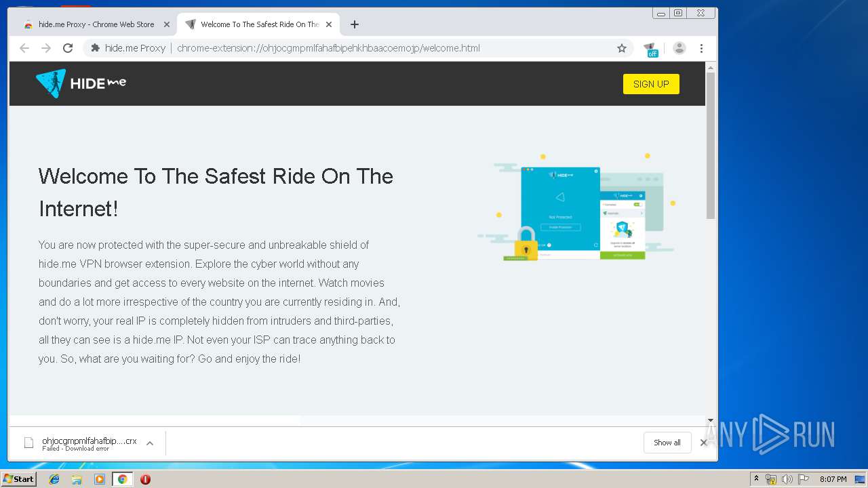Viewport: 868px width, 488px height.
Task: Reload the current page
Action: point(68,48)
